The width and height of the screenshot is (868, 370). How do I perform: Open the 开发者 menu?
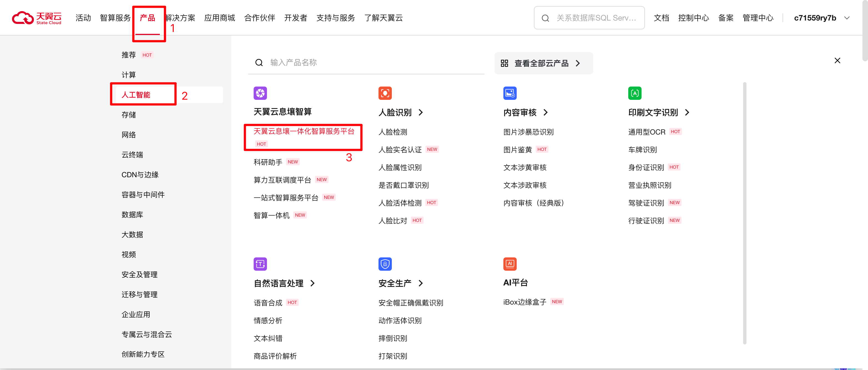296,18
